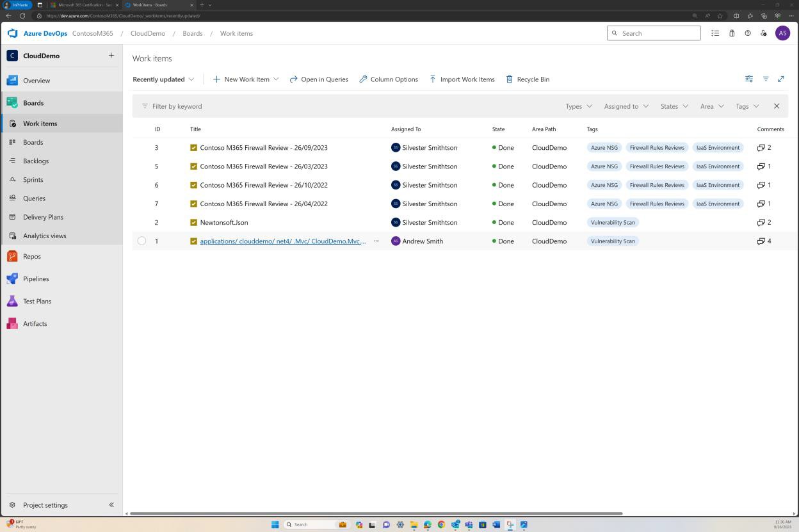Select Backlogs in the Boards menu

[35, 161]
